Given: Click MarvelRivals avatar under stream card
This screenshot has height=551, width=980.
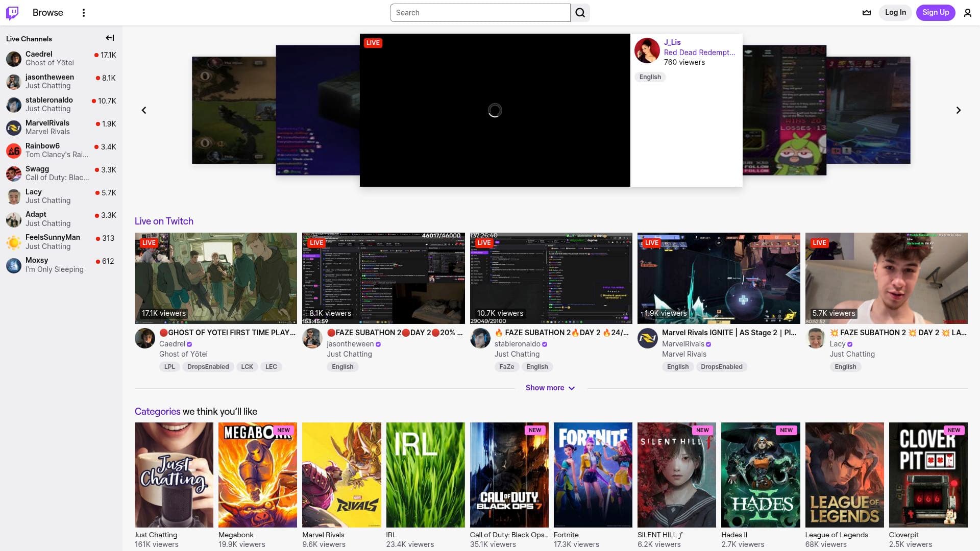Looking at the screenshot, I should tap(648, 338).
